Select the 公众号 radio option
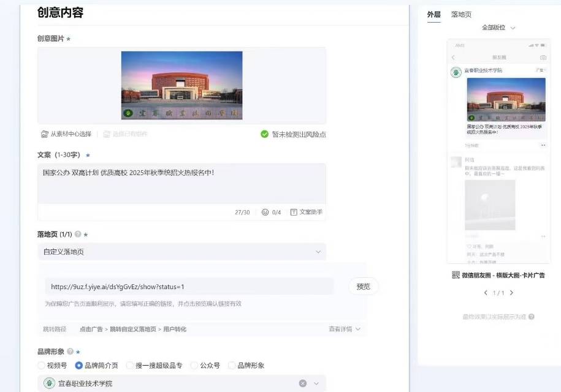This screenshot has width=561, height=392. coord(194,366)
